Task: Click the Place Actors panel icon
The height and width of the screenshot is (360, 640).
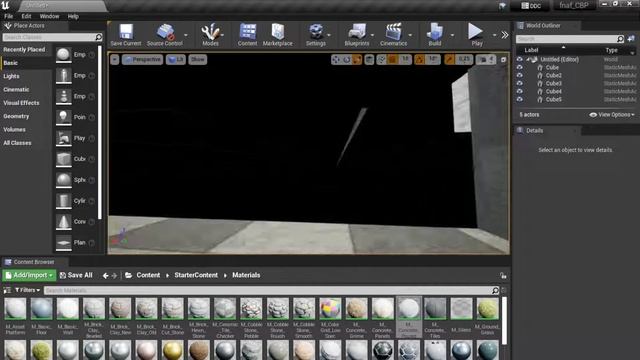Action: pyautogui.click(x=7, y=26)
